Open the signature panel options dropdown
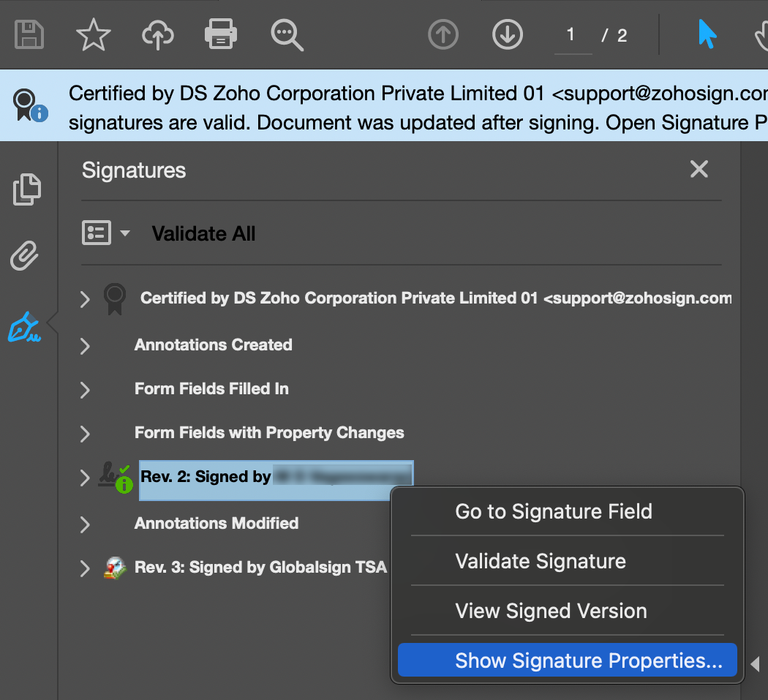The image size is (768, 700). 106,233
